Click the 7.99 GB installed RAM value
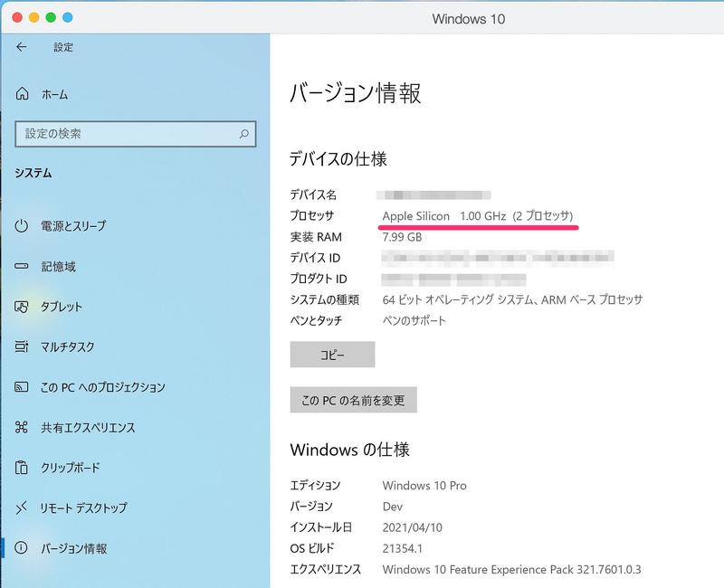Image resolution: width=724 pixels, height=588 pixels. point(402,237)
